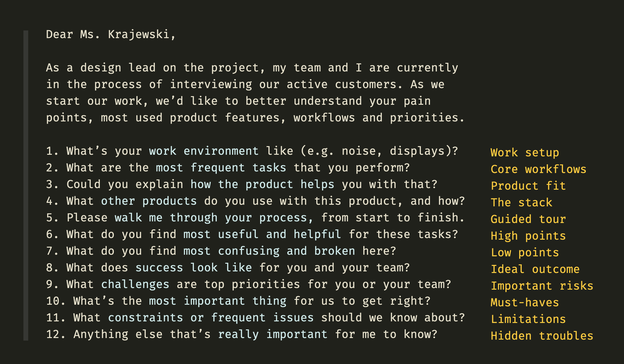Click question 10 about most important thing
Screen dimensions: 624x364
[238, 301]
